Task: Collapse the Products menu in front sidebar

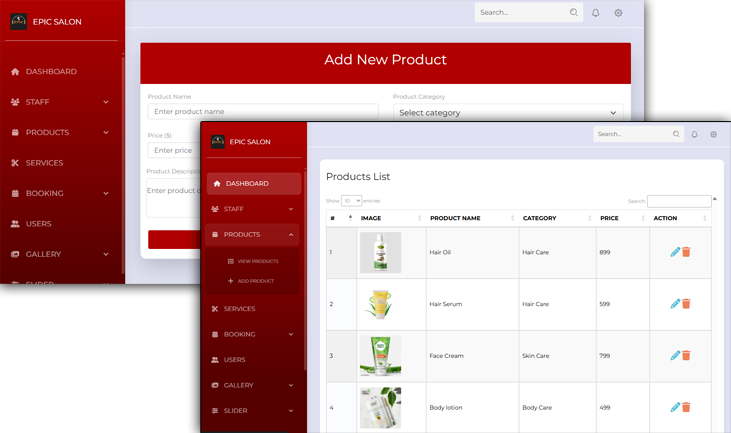Action: click(x=291, y=234)
